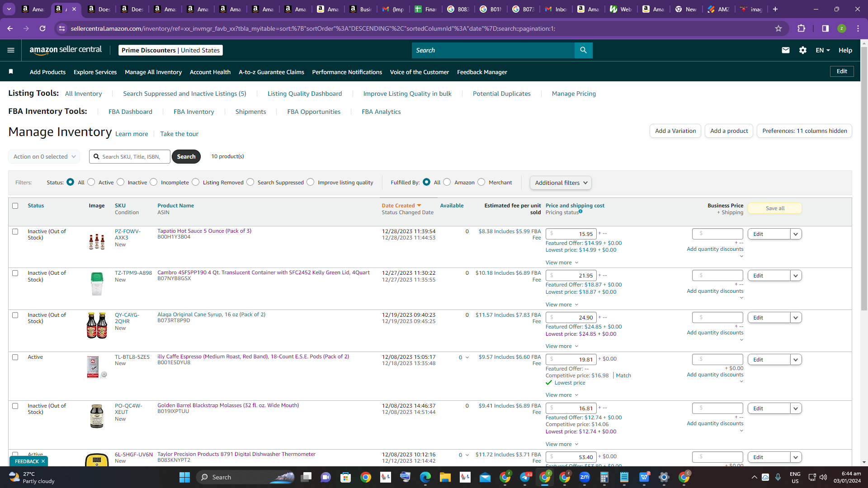The height and width of the screenshot is (488, 868).
Task: Select the Tapatio Hot Sauce row checkbox
Action: pyautogui.click(x=15, y=232)
